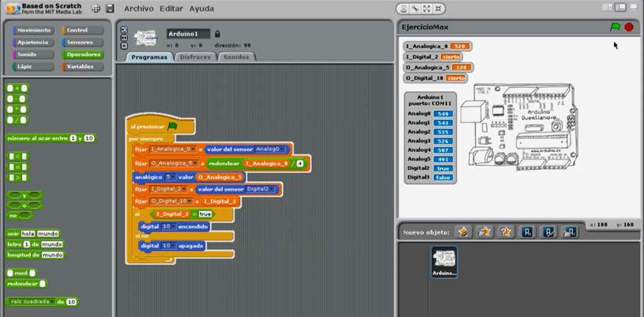644x317 pixels.
Task: Select the Operadores block category
Action: click(82, 55)
